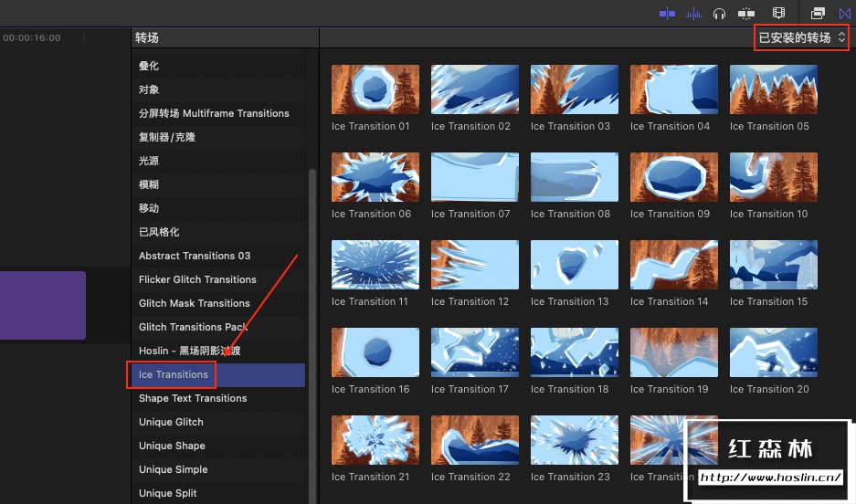
Task: Toggle audio skimming waveform icon
Action: point(694,13)
